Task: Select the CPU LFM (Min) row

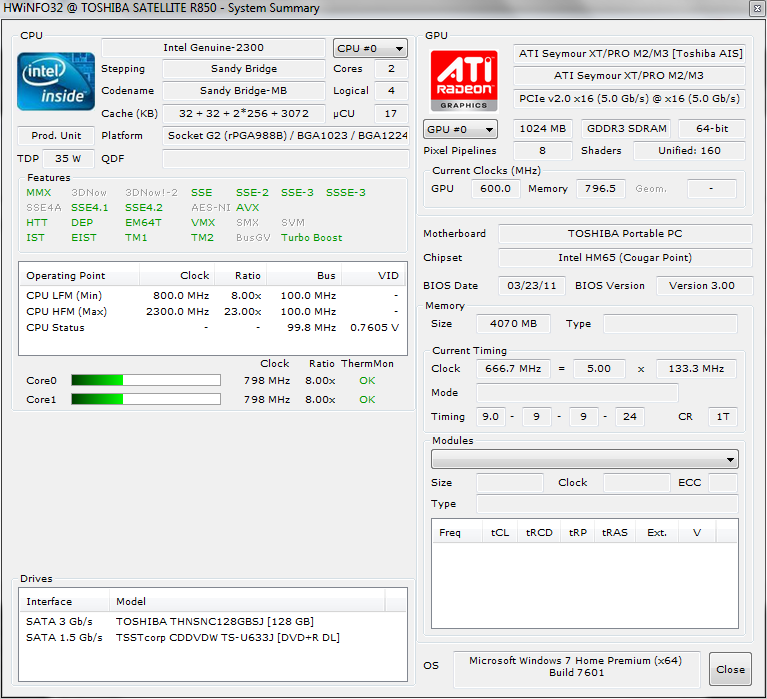Action: [x=213, y=295]
